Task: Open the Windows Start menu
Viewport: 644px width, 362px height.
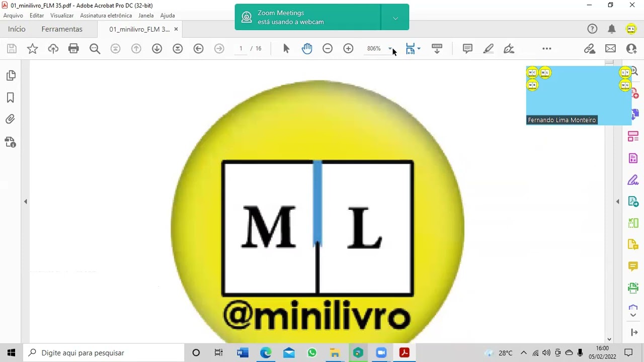Action: (x=11, y=353)
